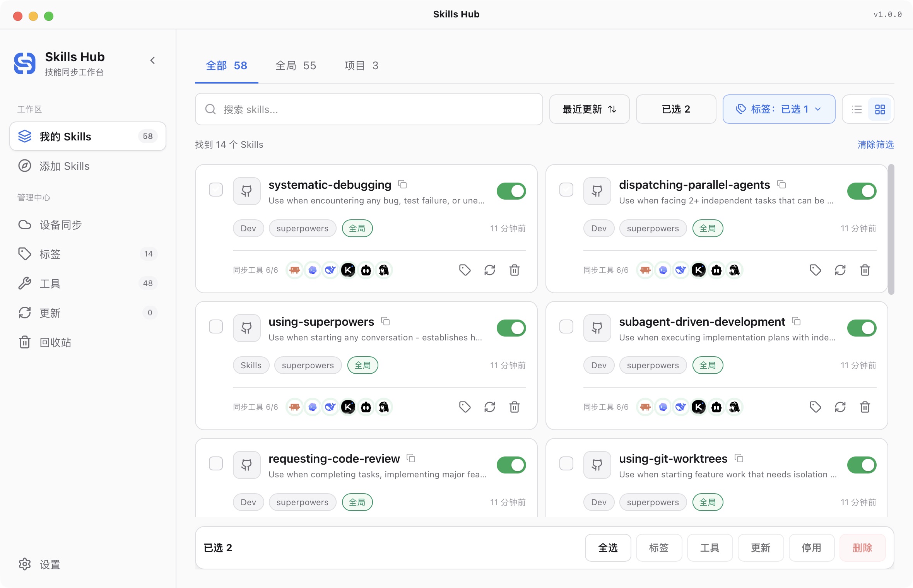The image size is (913, 588).
Task: Trash the using-superpowers skill
Action: [515, 407]
